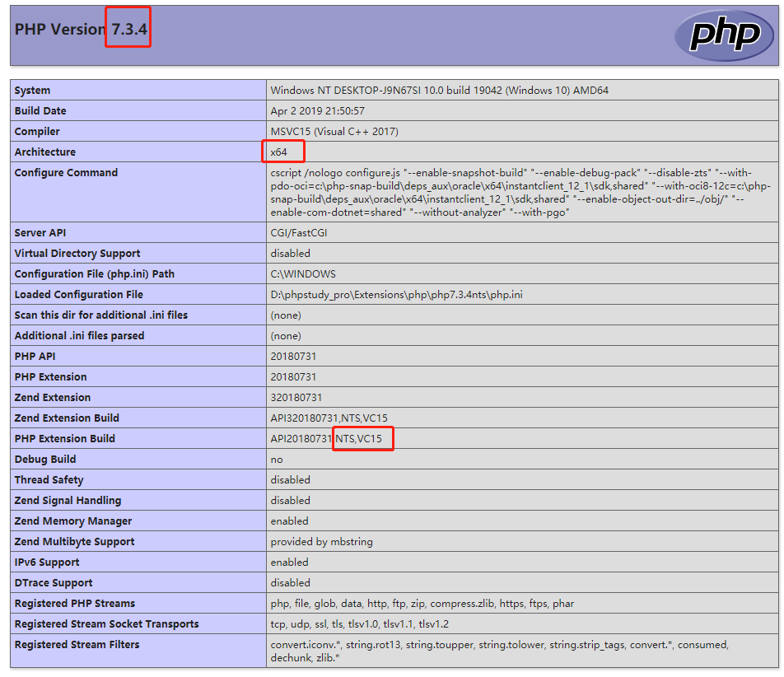Image resolution: width=784 pixels, height=677 pixels.
Task: Click the Thread Safety label
Action: click(49, 480)
